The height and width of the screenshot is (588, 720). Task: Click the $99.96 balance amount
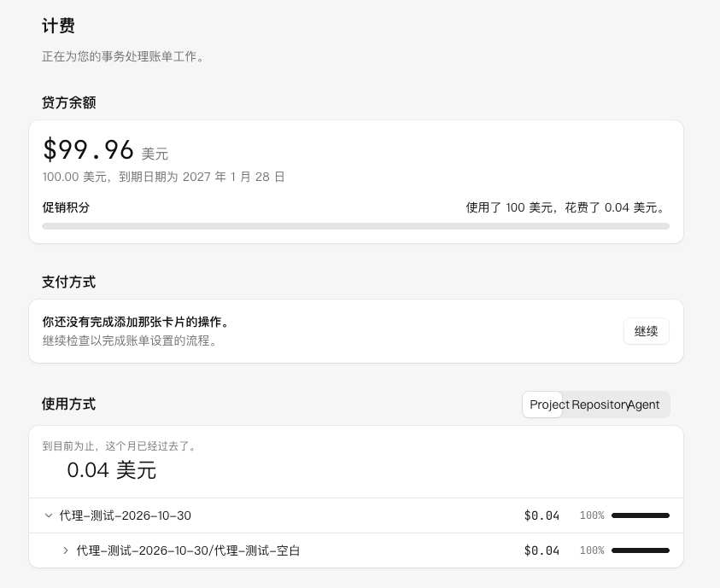click(x=88, y=149)
